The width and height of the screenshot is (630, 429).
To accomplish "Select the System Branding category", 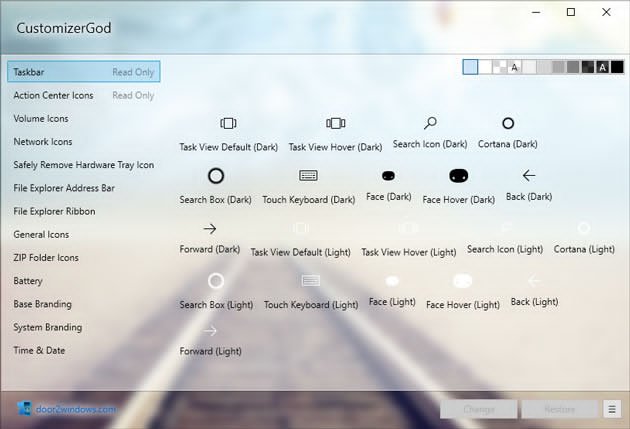I will click(84, 327).
